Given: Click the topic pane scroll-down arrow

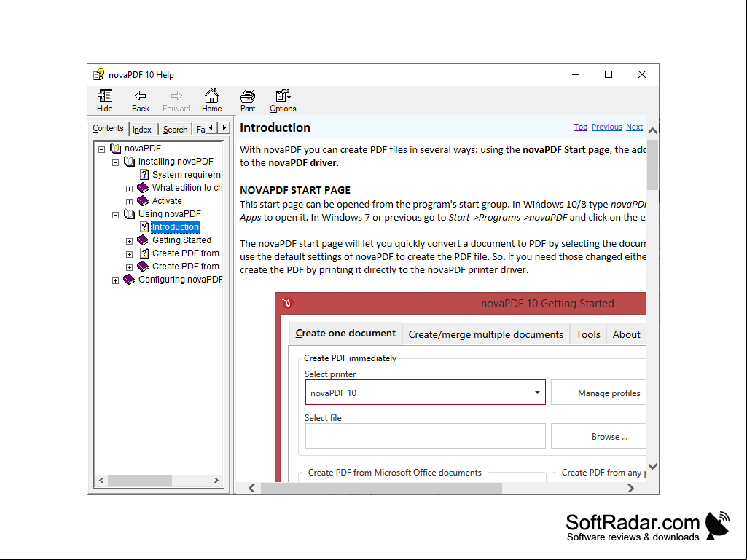Looking at the screenshot, I should [653, 467].
